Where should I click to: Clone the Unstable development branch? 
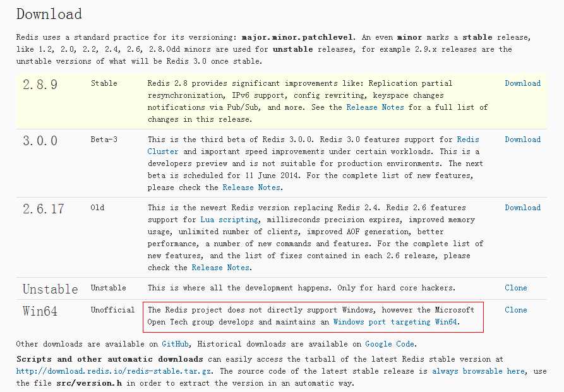pos(516,288)
